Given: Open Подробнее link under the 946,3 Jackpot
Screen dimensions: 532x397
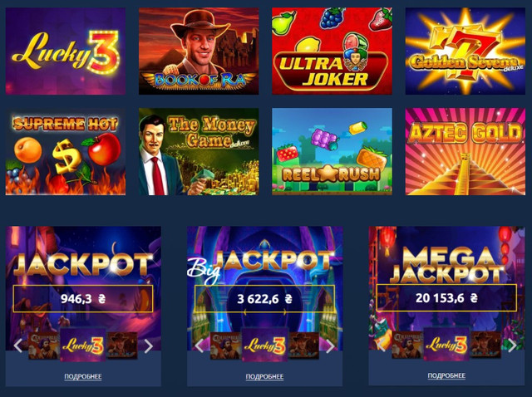Looking at the screenshot, I should (83, 376).
